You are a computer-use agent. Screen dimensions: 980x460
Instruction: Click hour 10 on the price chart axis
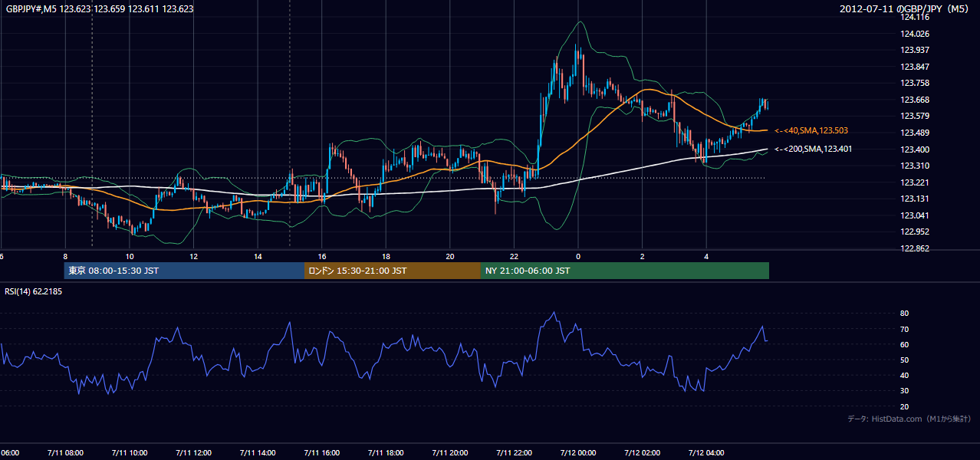130,257
